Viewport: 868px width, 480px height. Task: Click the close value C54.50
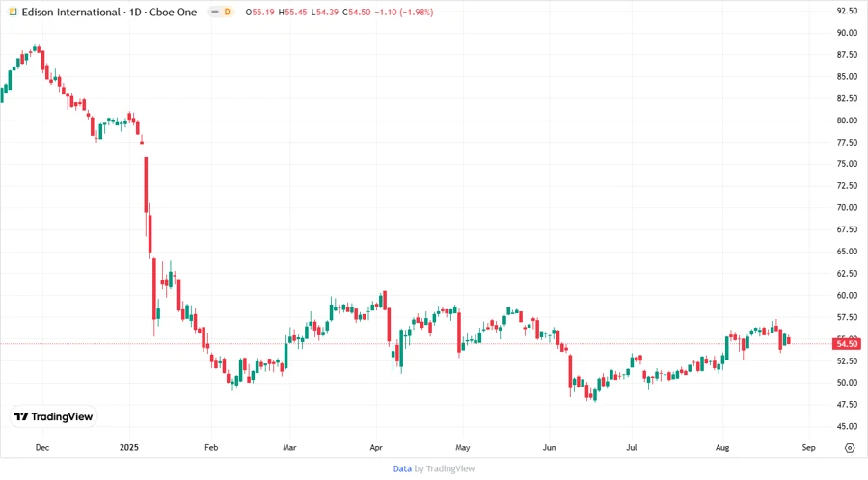click(x=356, y=13)
